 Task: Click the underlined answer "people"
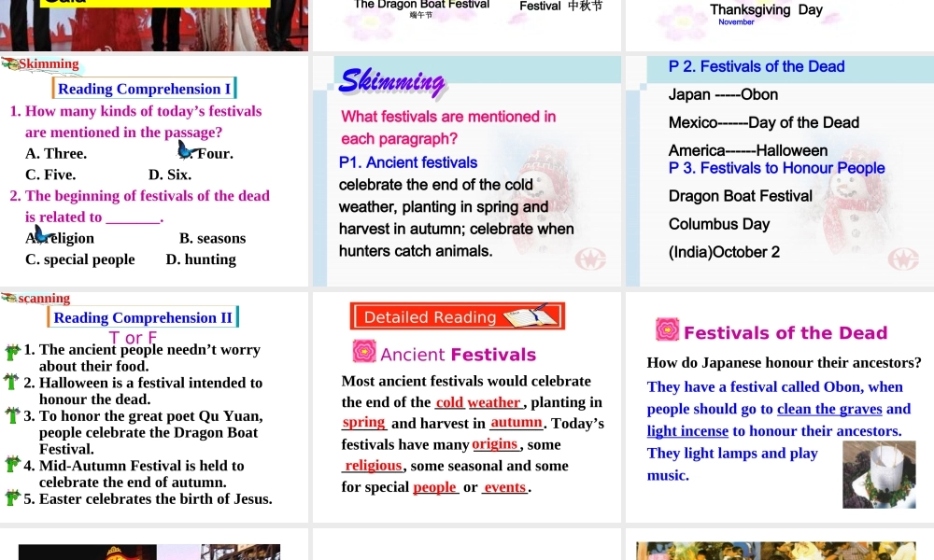coord(435,487)
